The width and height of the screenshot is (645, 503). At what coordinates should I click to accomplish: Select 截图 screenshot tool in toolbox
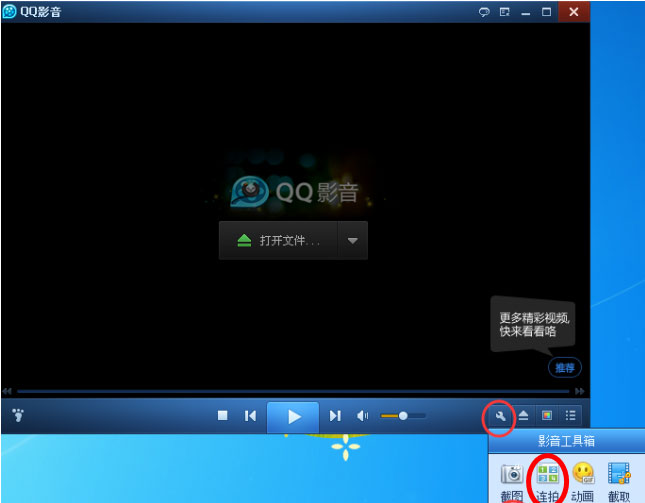click(511, 478)
